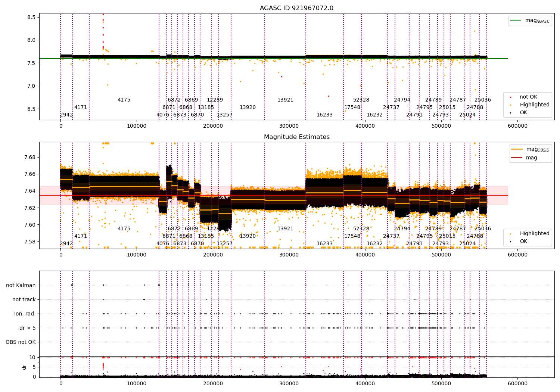Select obsid label 17548 in the top panel
560x392 pixels.
pyautogui.click(x=352, y=108)
